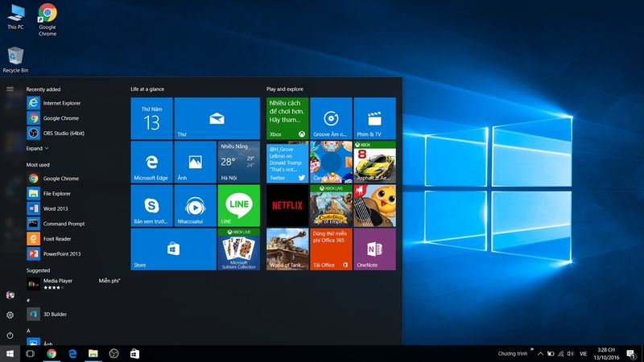The width and height of the screenshot is (644, 362).
Task: Jump to letter A in app list
Action: tap(28, 331)
